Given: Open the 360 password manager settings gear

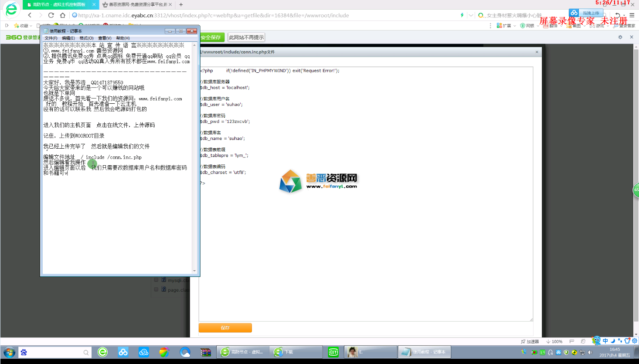Looking at the screenshot, I should [620, 37].
